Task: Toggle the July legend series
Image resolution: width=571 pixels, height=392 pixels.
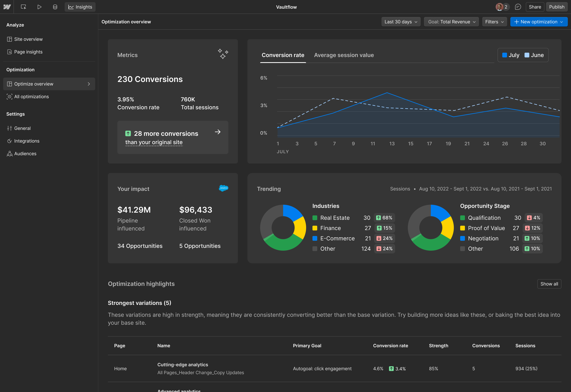Action: click(511, 55)
